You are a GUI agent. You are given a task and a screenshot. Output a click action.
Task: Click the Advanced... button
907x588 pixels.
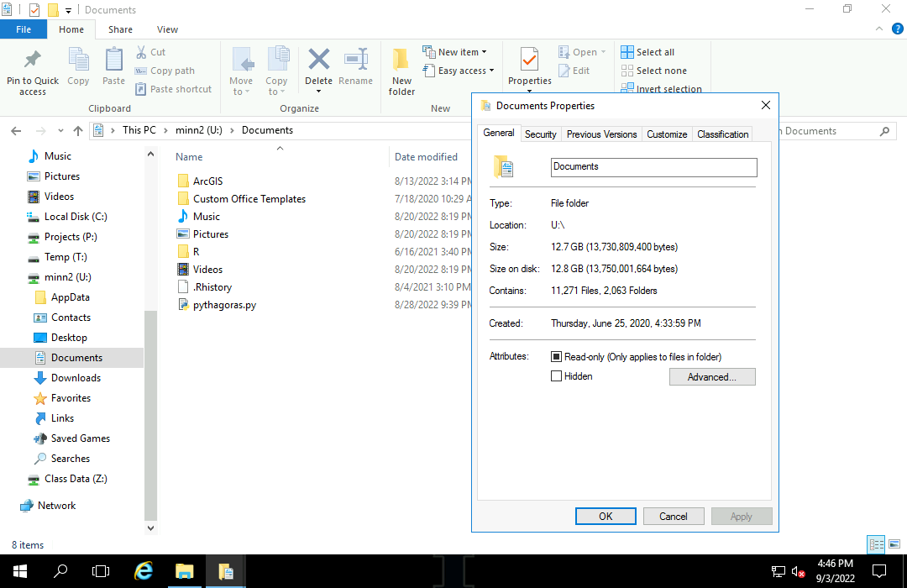[712, 377]
